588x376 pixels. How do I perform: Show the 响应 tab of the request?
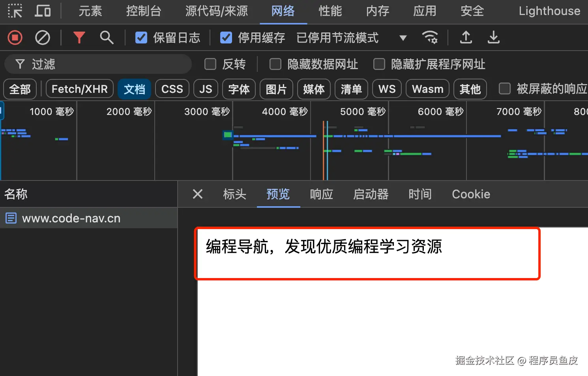tap(322, 194)
